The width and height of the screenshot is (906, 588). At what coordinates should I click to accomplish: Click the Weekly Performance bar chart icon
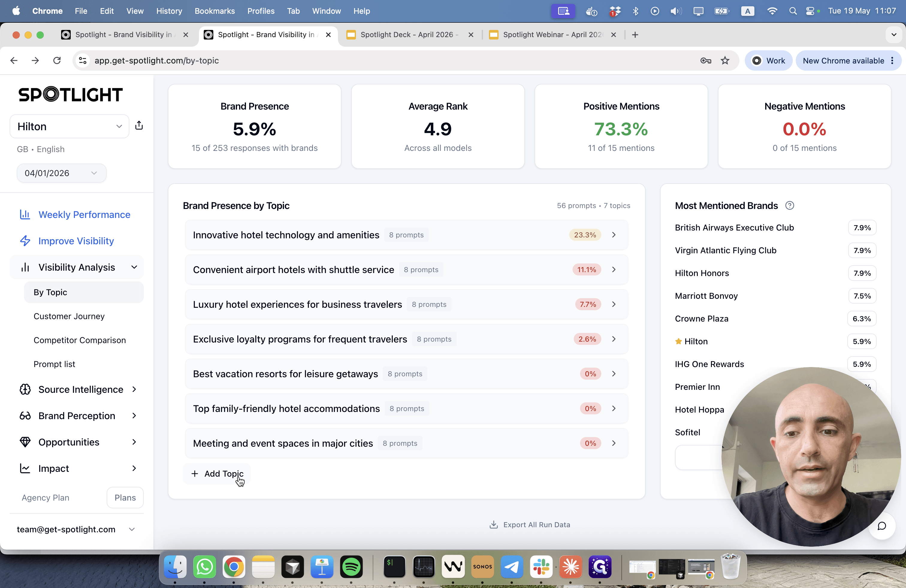(25, 214)
